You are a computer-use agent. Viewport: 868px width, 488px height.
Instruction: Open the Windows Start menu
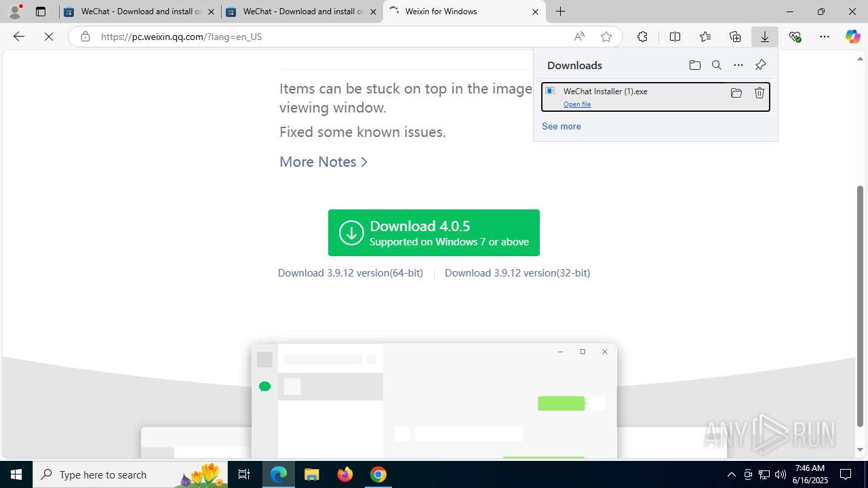tap(16, 474)
